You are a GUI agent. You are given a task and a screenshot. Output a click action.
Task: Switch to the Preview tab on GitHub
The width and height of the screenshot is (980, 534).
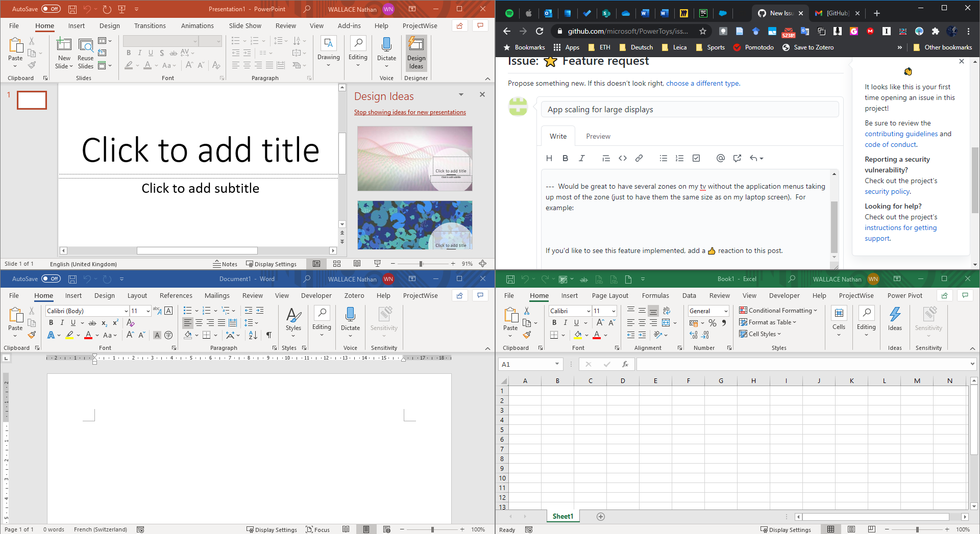click(x=597, y=136)
